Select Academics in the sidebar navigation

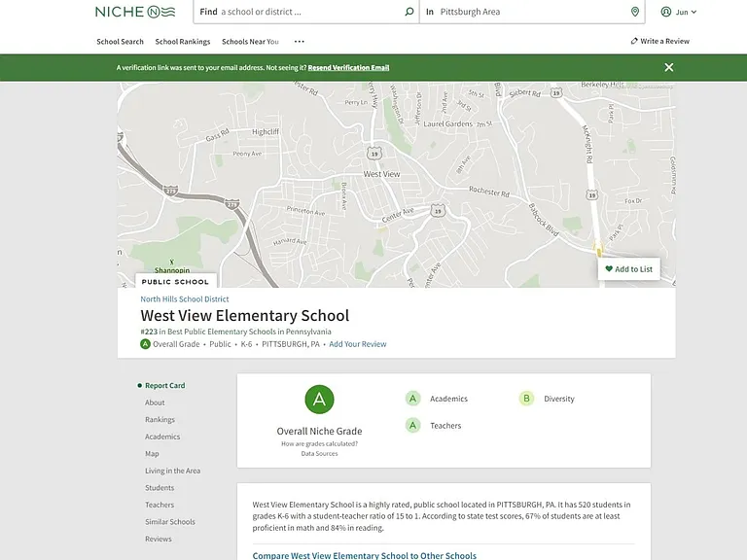pyautogui.click(x=162, y=437)
